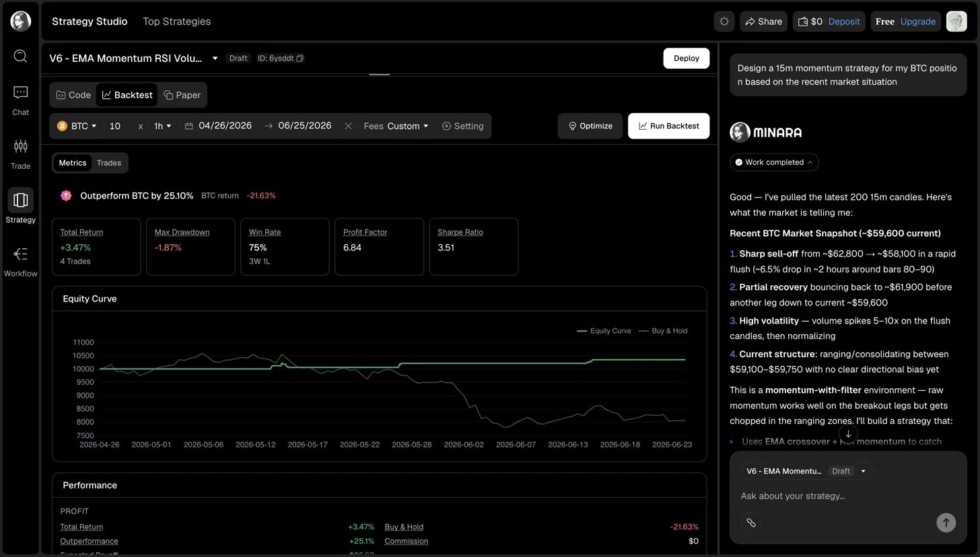Click the paperclip attachment icon
Screen dimensions: 980x557
(751, 522)
